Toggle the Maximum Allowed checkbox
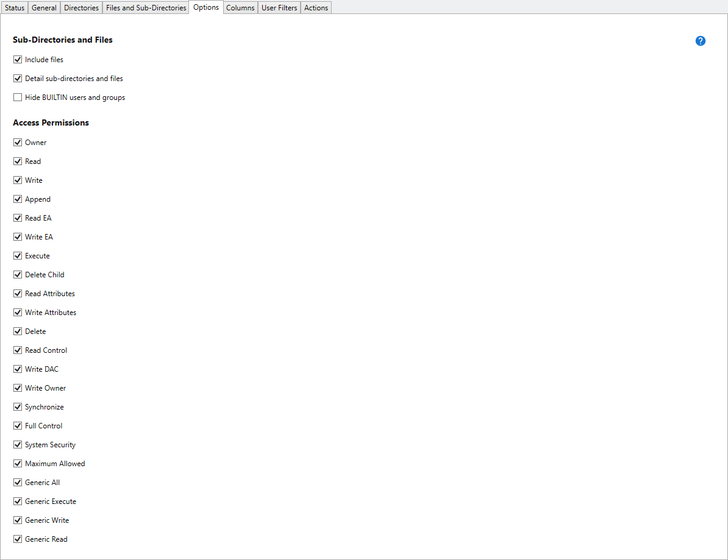The width and height of the screenshot is (728, 560). coord(18,464)
